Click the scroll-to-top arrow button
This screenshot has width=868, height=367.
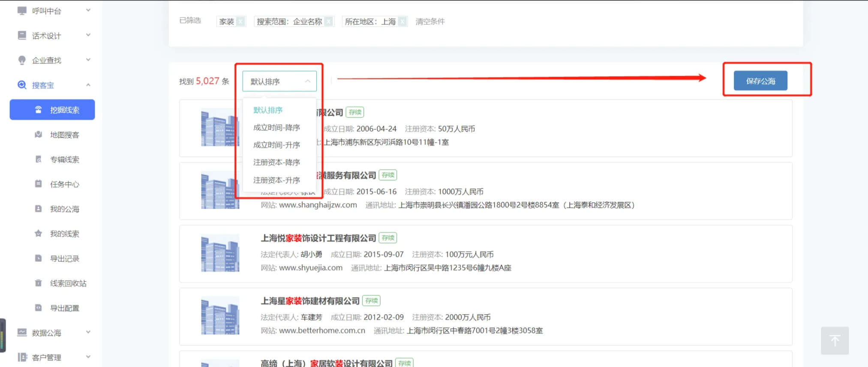835,341
